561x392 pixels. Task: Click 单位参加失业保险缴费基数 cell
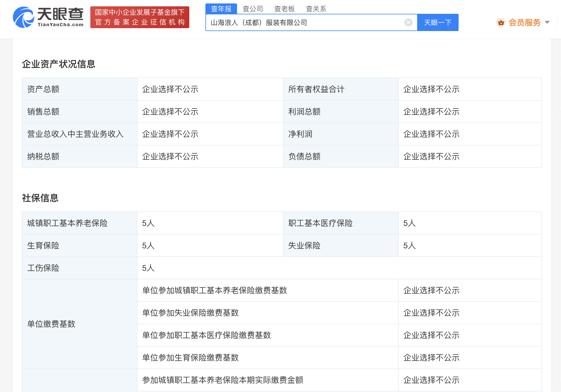pyautogui.click(x=268, y=313)
